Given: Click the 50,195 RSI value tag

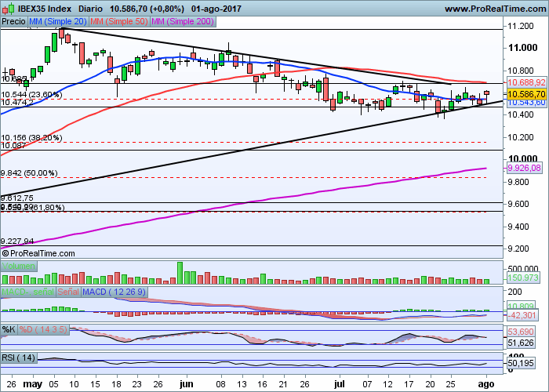Looking at the screenshot, I should point(521,363).
